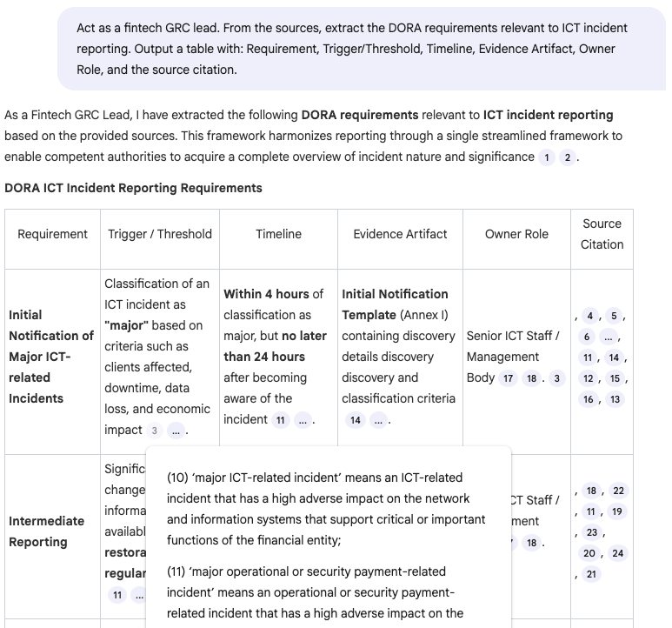Open citation 2 ending the intro paragraph

pyautogui.click(x=568, y=157)
